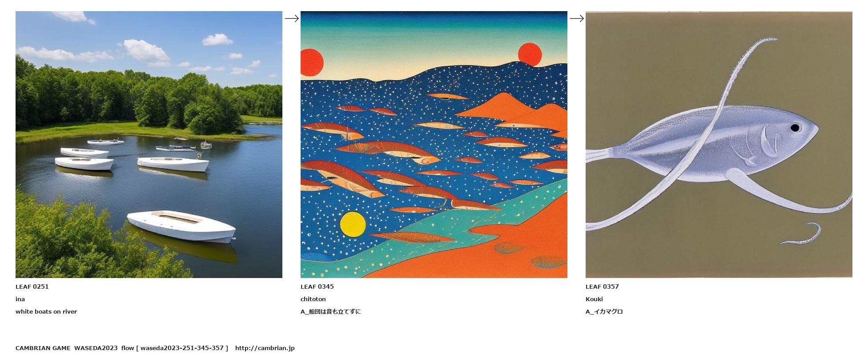The width and height of the screenshot is (868, 359).
Task: Select author name Kouki
Action: point(594,299)
